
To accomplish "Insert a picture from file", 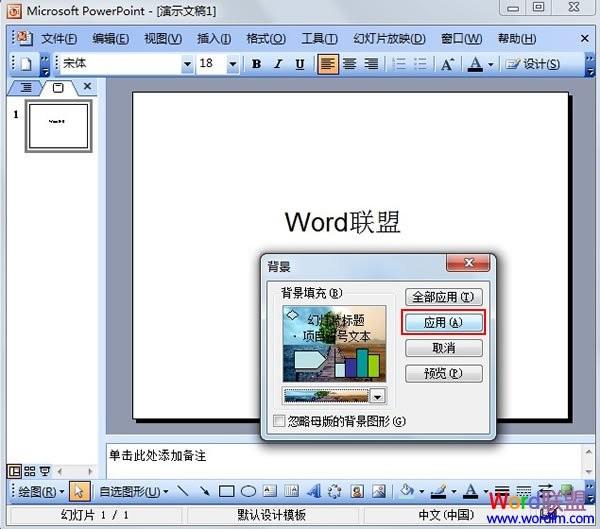I will 379,491.
